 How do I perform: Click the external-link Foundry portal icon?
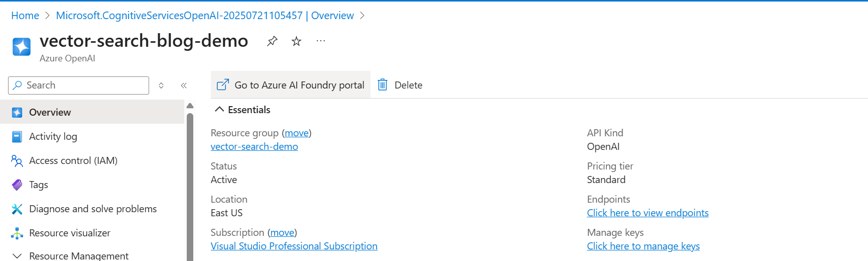pos(223,84)
